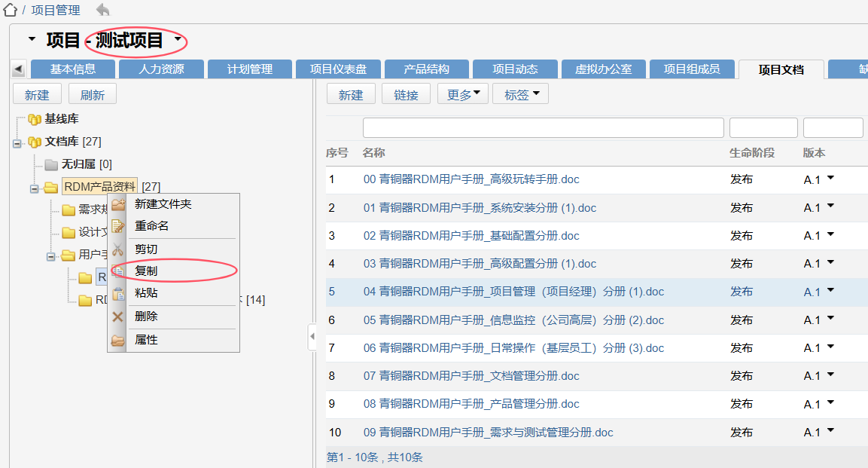Select the 基线库 tree item
Image resolution: width=868 pixels, height=468 pixels.
pos(62,118)
